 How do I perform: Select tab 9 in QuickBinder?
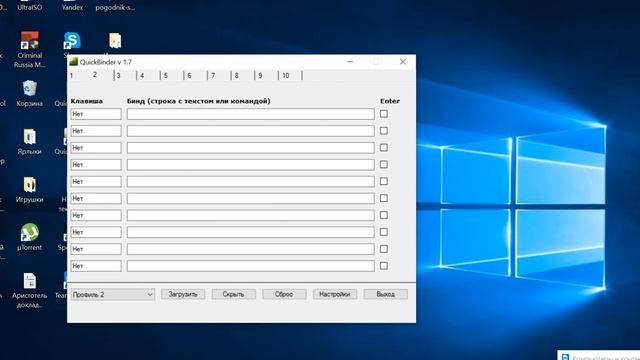[x=260, y=76]
